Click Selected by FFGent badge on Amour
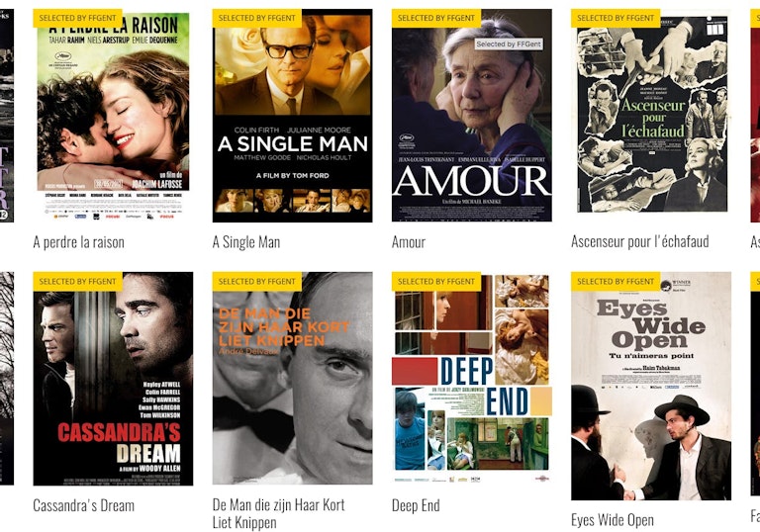Screen dimensions: 760x532 [436, 18]
